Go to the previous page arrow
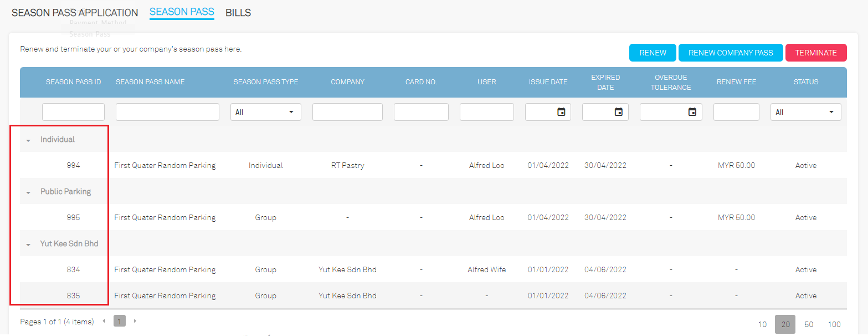The height and width of the screenshot is (336, 868). tap(104, 321)
